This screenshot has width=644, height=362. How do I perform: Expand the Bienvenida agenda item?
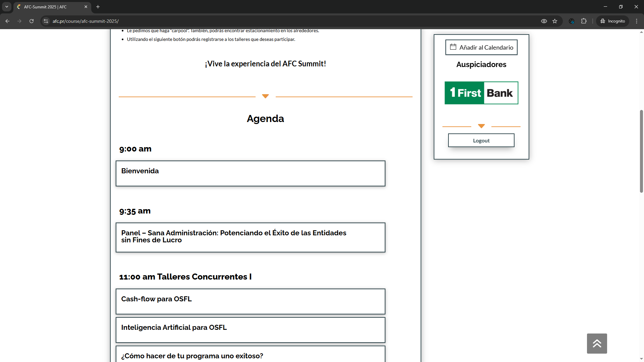[250, 173]
